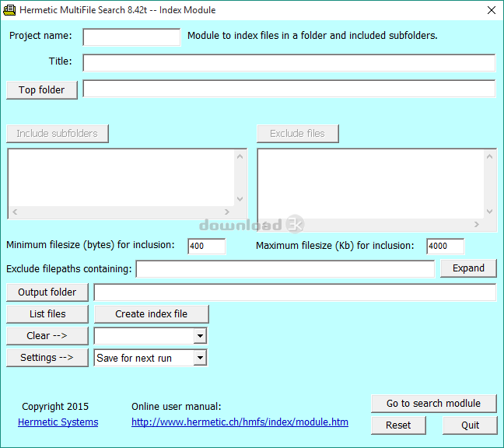This screenshot has height=448, width=504.
Task: Click the Include subfolders button
Action: coord(58,133)
